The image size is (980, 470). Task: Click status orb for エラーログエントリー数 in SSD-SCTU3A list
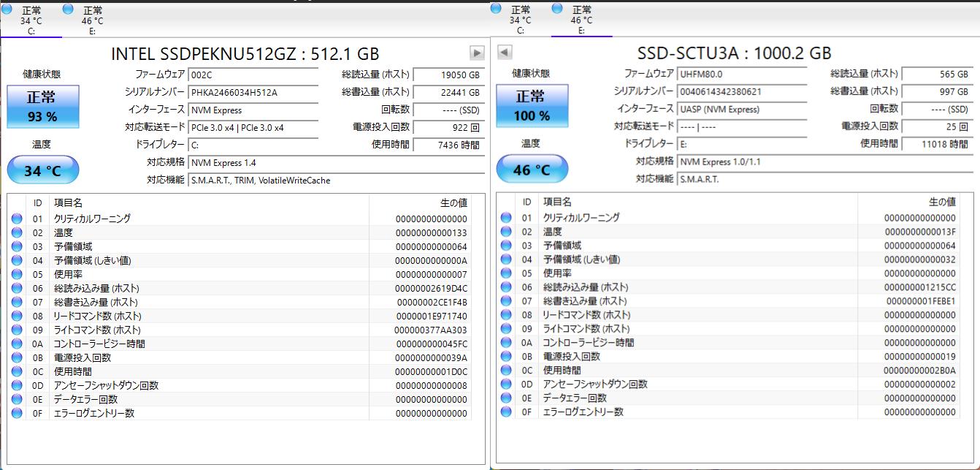pos(505,412)
